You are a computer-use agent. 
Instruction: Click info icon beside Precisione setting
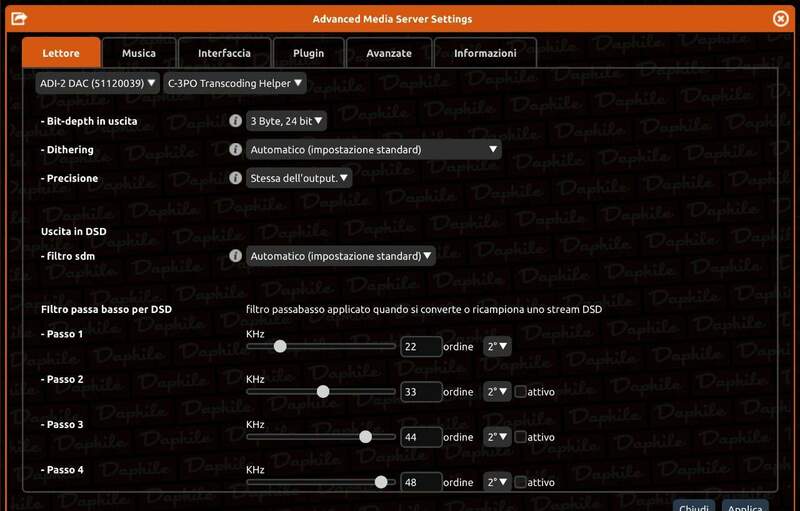pyautogui.click(x=235, y=178)
